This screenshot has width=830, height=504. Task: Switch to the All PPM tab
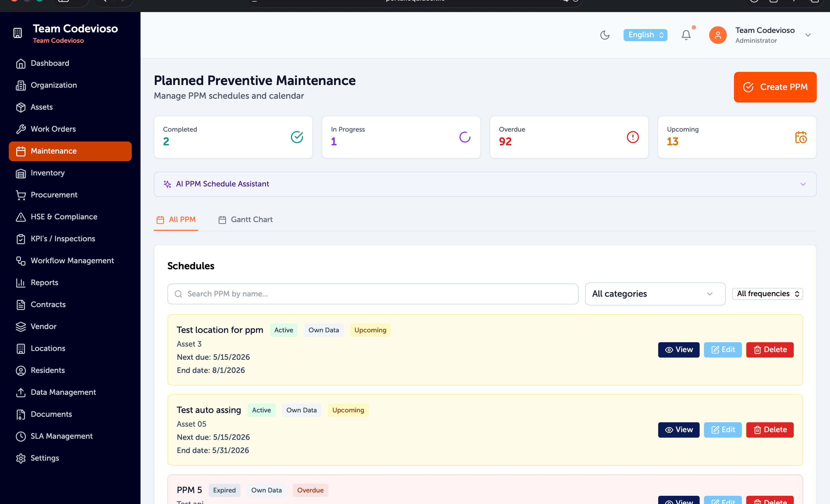(x=176, y=220)
